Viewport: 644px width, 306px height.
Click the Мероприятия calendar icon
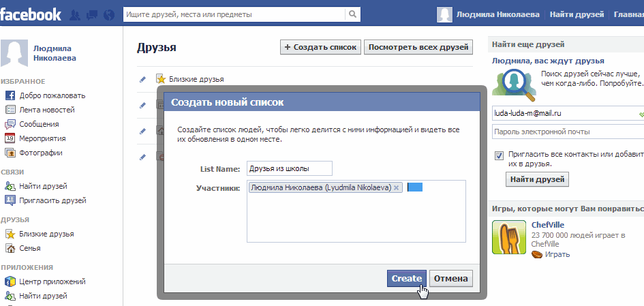point(10,138)
